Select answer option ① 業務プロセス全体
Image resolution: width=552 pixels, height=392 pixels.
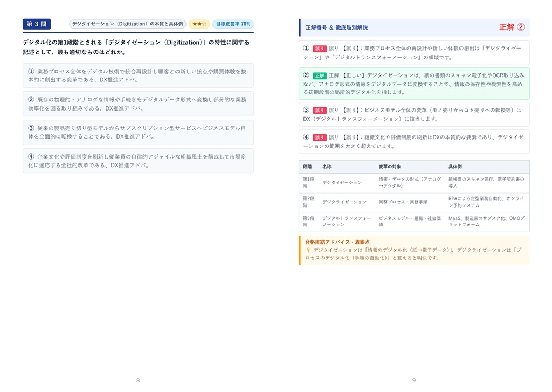(x=138, y=75)
